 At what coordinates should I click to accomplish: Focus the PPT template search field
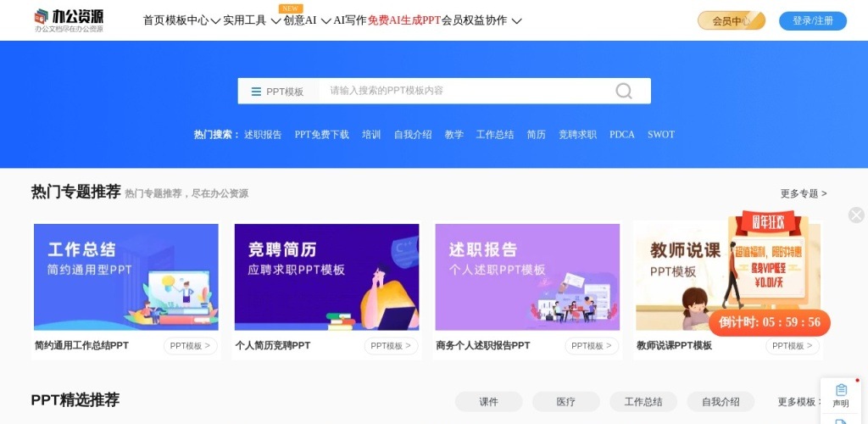click(x=465, y=91)
